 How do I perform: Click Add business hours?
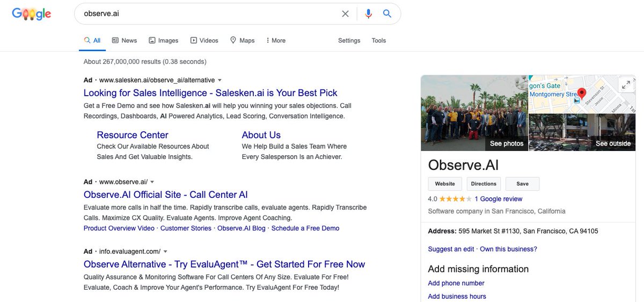pos(457,297)
